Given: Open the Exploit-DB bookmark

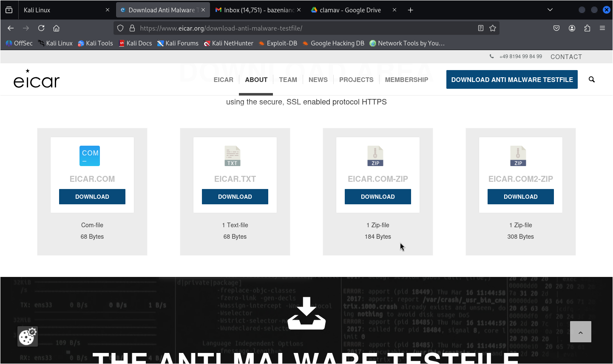Looking at the screenshot, I should 278,43.
